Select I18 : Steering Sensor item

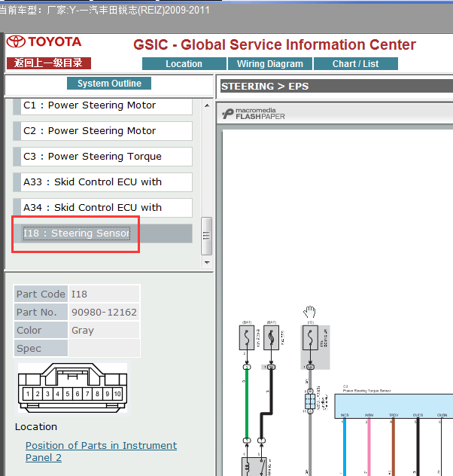click(x=103, y=233)
